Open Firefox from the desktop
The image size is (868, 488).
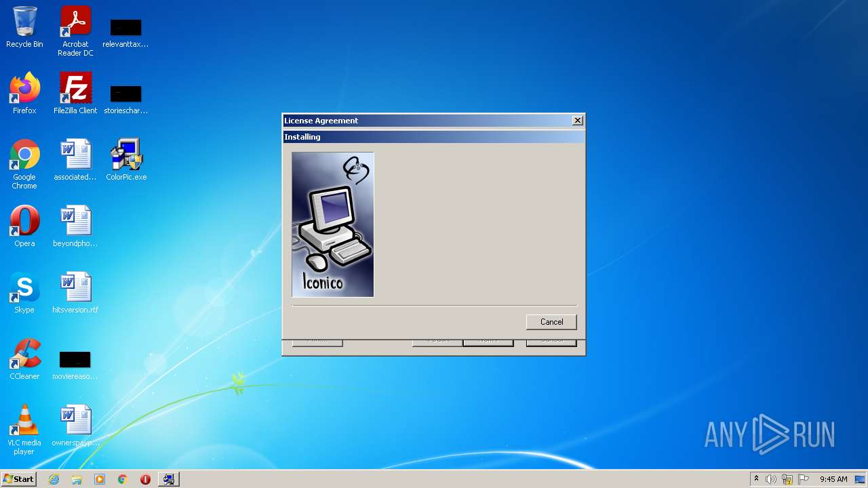pyautogui.click(x=24, y=94)
